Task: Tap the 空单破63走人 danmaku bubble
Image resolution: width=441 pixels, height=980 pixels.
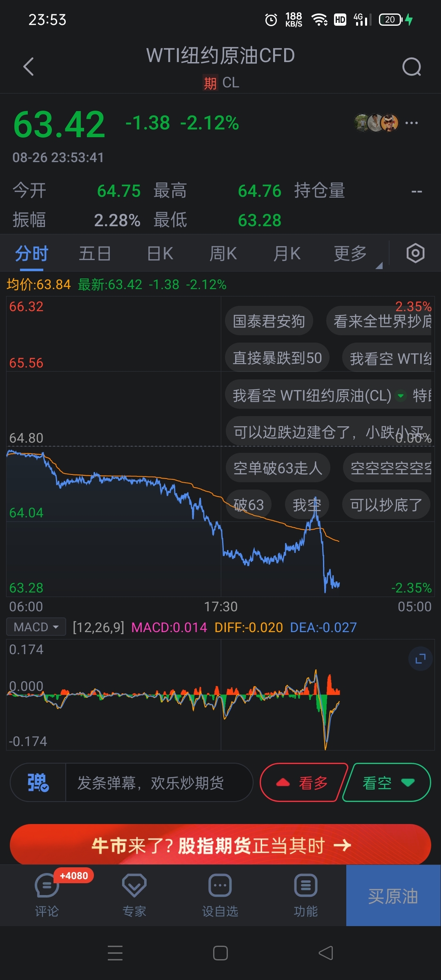Action: (x=278, y=468)
